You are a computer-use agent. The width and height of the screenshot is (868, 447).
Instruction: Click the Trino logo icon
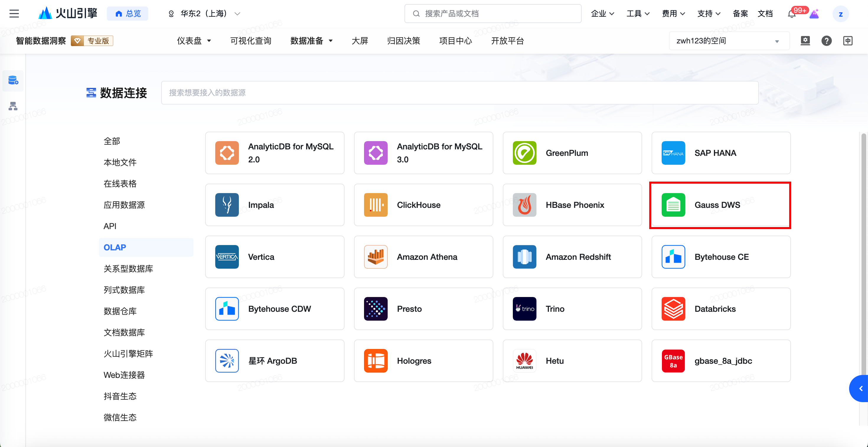[x=524, y=309]
